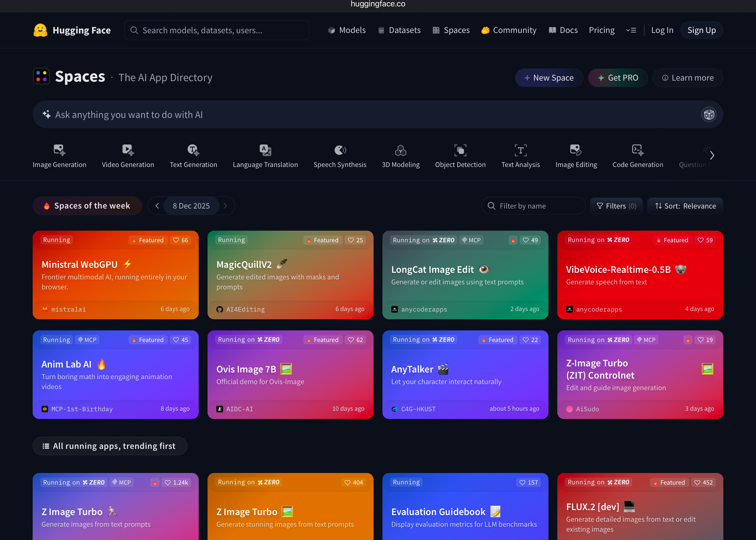The image size is (756, 540).
Task: Open the Docs navigation item
Action: 563,30
